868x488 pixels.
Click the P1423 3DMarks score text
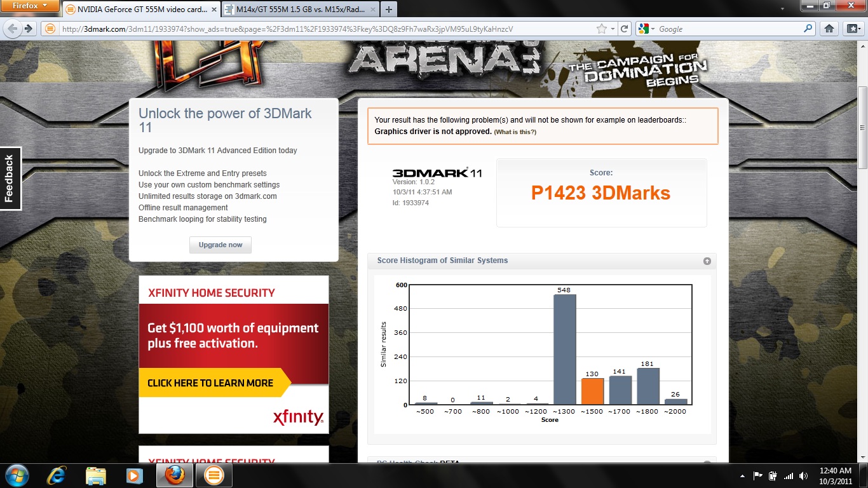[x=600, y=193]
